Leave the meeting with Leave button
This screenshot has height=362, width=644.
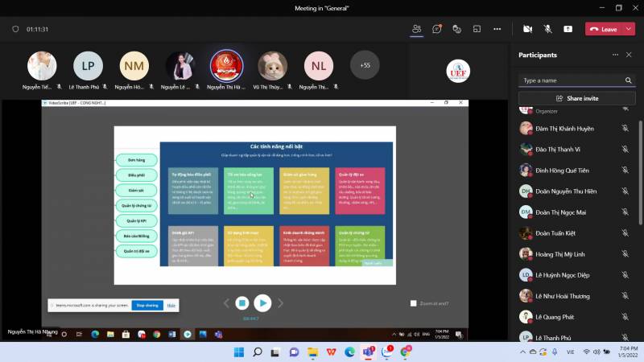pos(604,29)
